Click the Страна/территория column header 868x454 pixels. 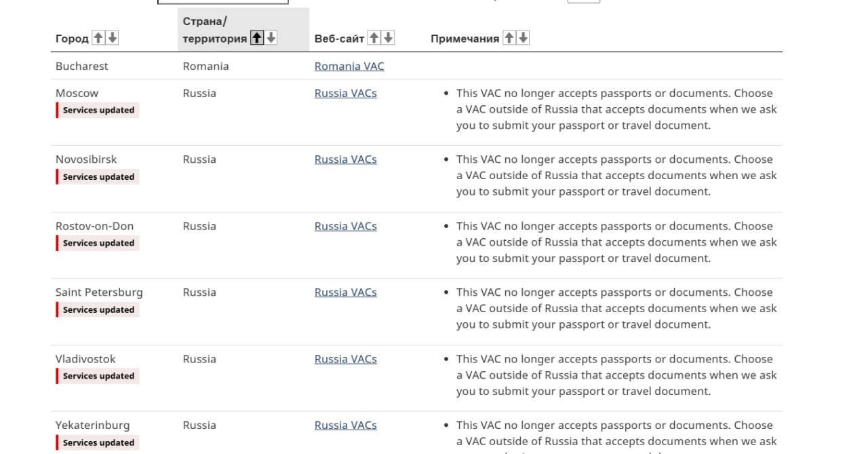coord(214,31)
